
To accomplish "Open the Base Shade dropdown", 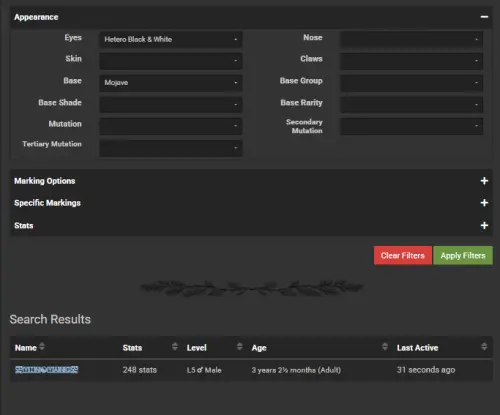I will coord(171,104).
